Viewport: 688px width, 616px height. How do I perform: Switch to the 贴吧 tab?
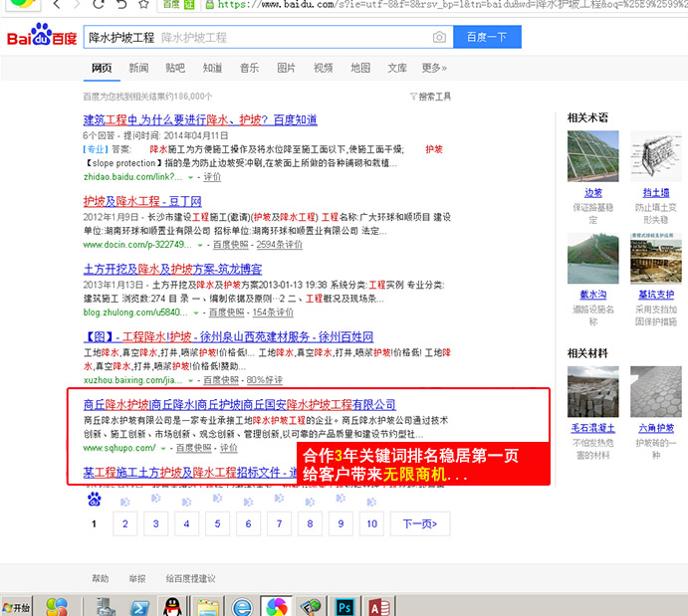[x=175, y=68]
